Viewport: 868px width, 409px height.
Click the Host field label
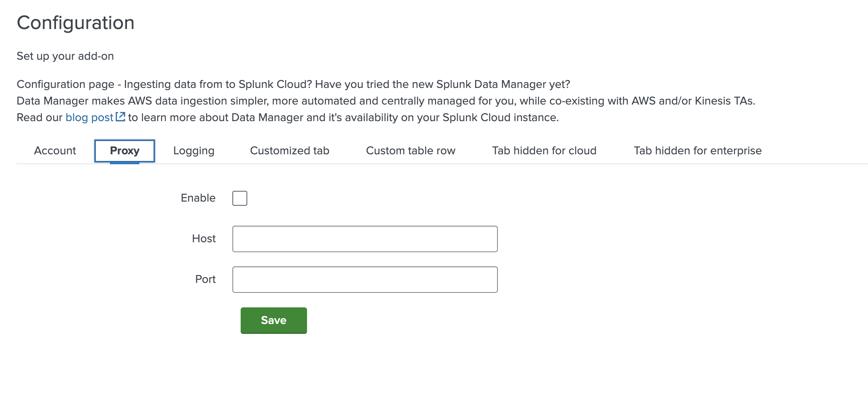click(x=204, y=239)
